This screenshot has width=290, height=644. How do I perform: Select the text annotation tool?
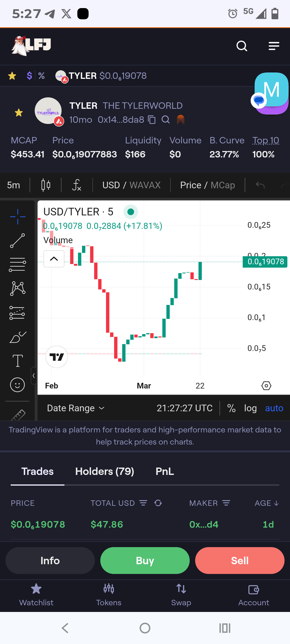coord(18,361)
